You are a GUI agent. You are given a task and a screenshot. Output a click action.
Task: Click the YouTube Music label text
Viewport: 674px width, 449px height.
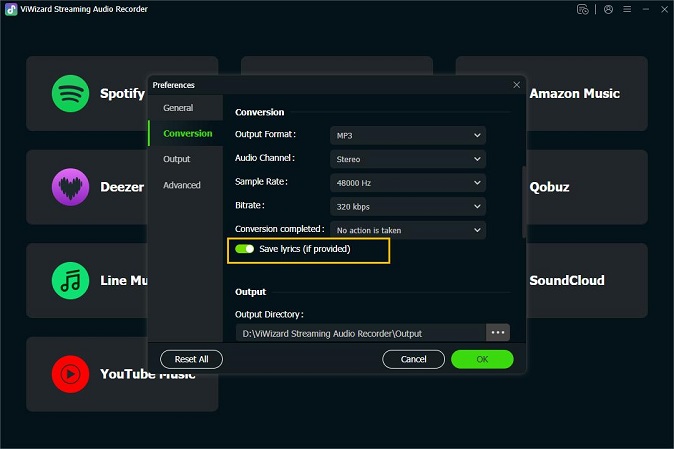tap(148, 374)
